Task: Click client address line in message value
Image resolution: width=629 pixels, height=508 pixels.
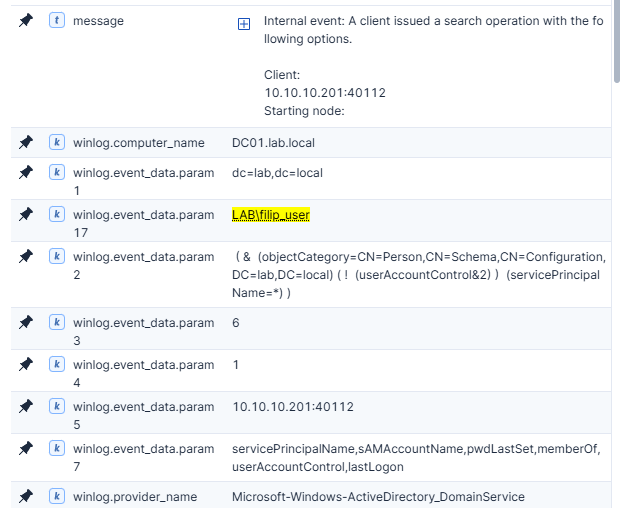Action: pyautogui.click(x=325, y=93)
